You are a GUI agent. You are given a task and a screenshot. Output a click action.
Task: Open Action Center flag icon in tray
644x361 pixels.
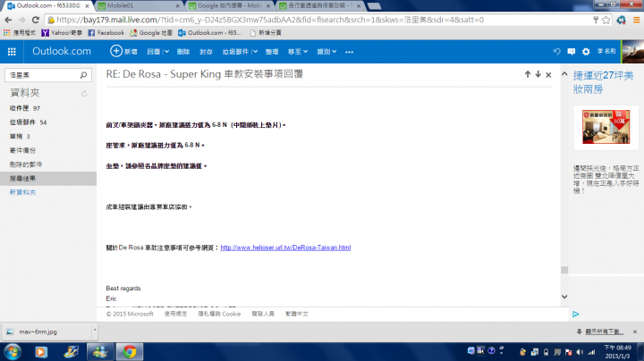coord(569,352)
